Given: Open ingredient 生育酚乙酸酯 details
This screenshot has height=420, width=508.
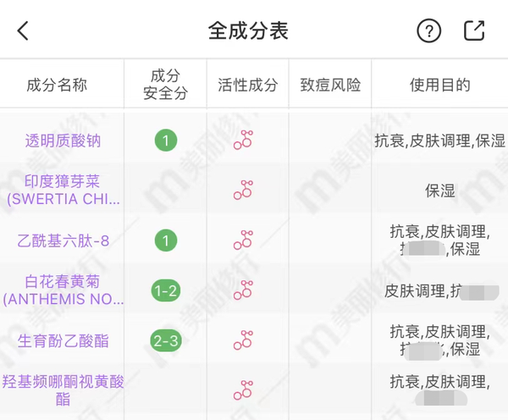Looking at the screenshot, I should (x=63, y=340).
